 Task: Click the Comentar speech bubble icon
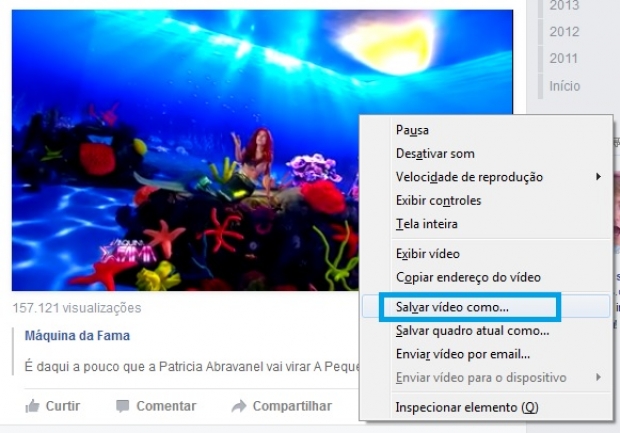[123, 406]
